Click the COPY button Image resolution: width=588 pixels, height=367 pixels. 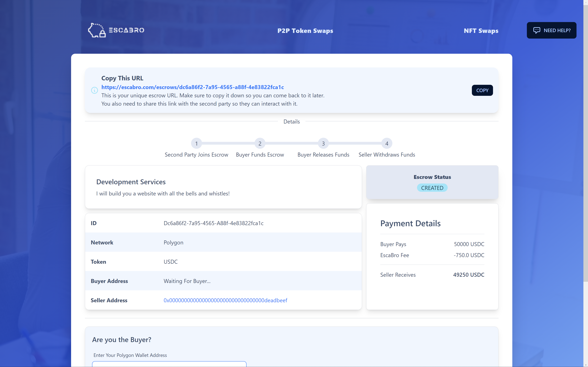[x=482, y=90]
